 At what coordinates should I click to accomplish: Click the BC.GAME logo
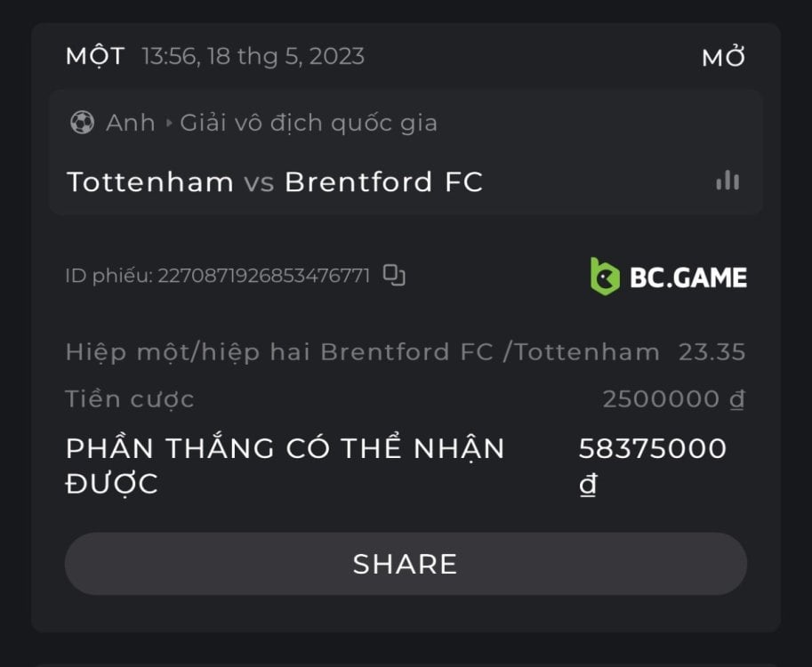tap(668, 277)
